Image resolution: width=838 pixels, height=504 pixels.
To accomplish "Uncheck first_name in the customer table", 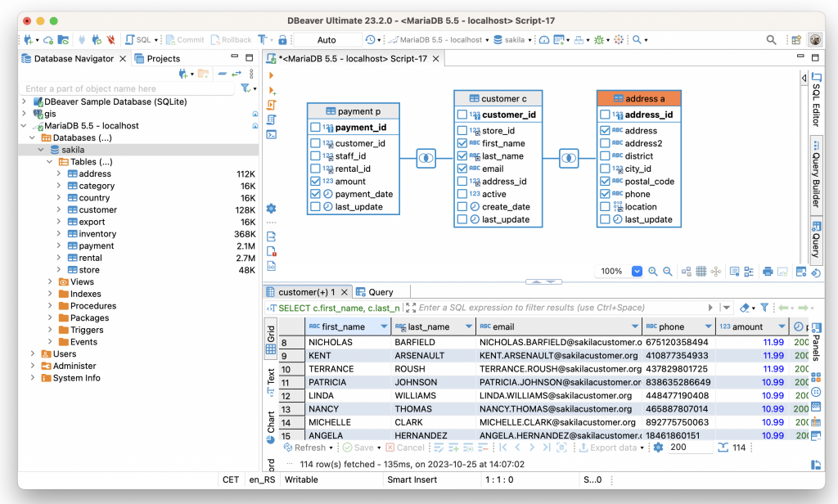I will (x=462, y=143).
